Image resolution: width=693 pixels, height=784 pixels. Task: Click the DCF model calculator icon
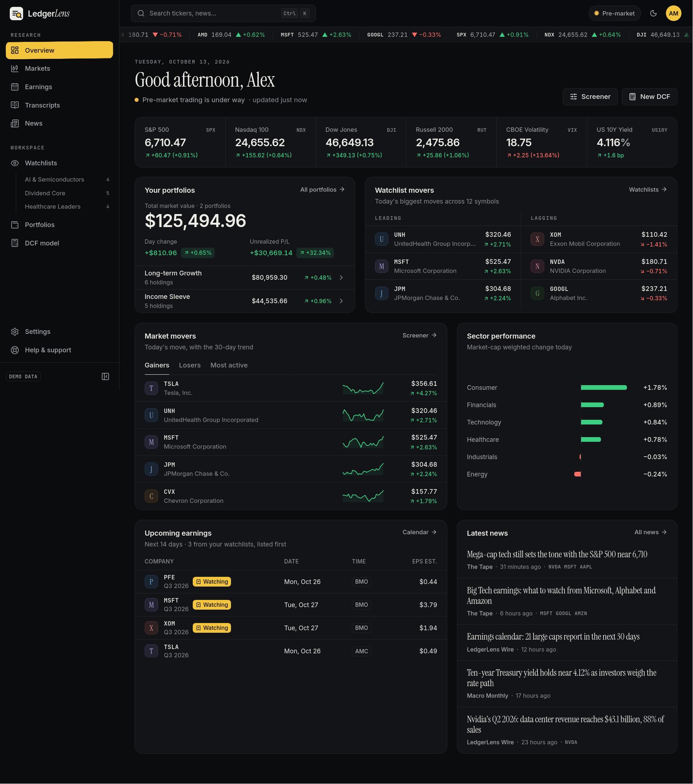(15, 243)
